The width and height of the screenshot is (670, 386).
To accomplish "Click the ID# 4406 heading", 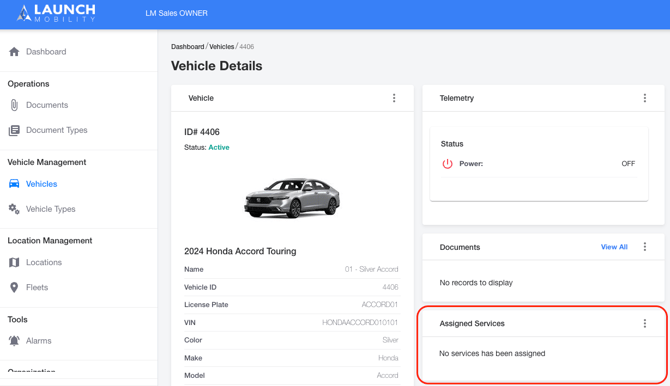I will click(202, 132).
